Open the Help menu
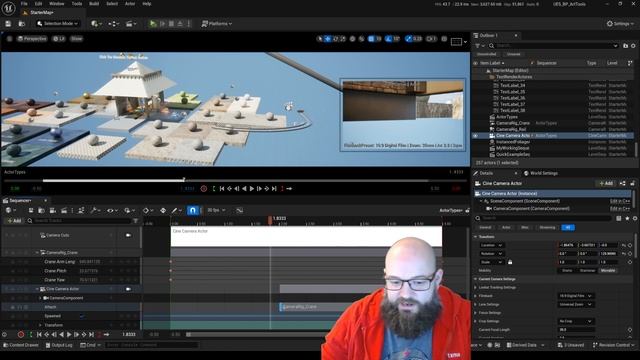The width and height of the screenshot is (640, 360). point(147,4)
